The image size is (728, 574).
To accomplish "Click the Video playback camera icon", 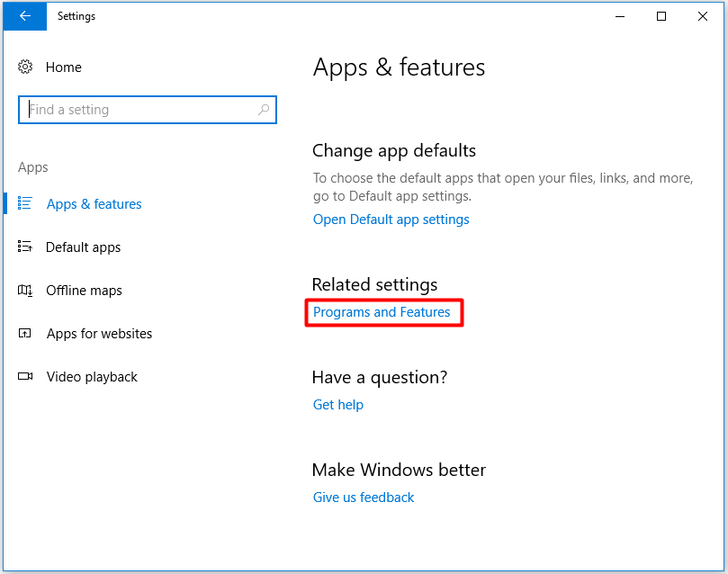I will point(25,377).
